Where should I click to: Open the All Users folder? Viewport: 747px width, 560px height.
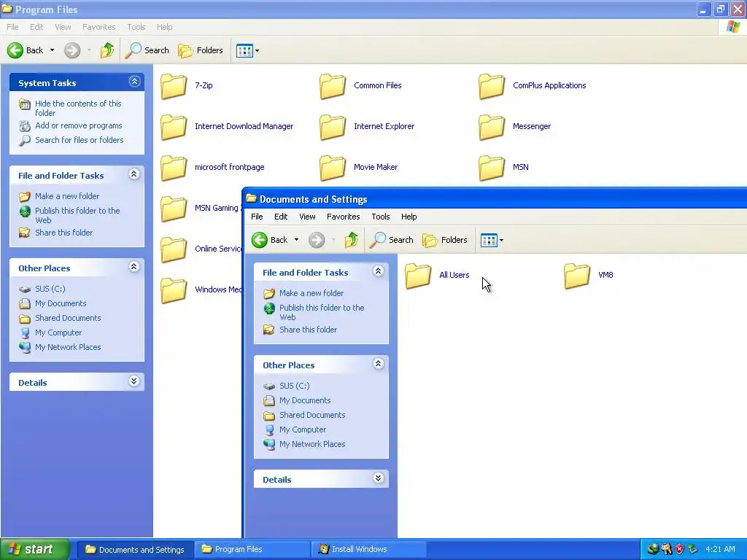pyautogui.click(x=437, y=276)
